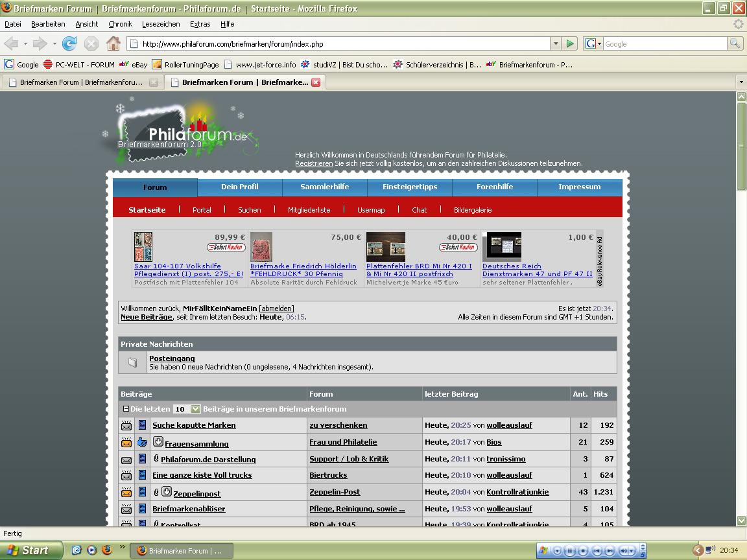Click the page's vertical scrollbar down arrow
Image resolution: width=747 pixels, height=560 pixels.
pos(741,520)
